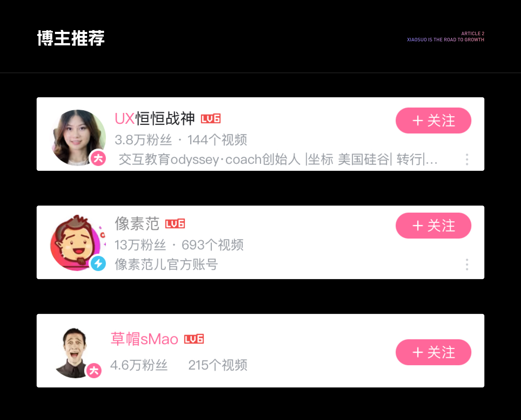The height and width of the screenshot is (420, 521).
Task: Open the 草帽sMao username link
Action: click(x=144, y=339)
